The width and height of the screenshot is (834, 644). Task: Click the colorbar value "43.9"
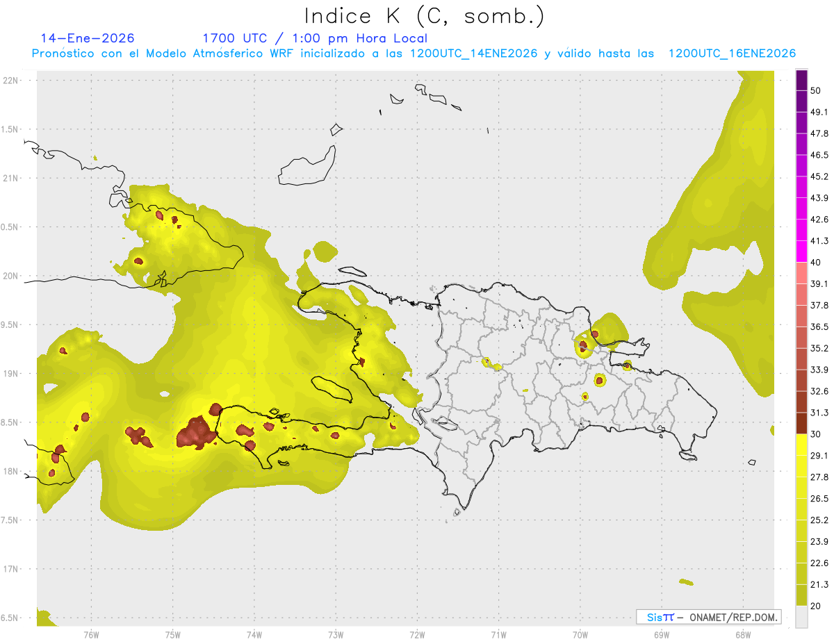tap(819, 198)
